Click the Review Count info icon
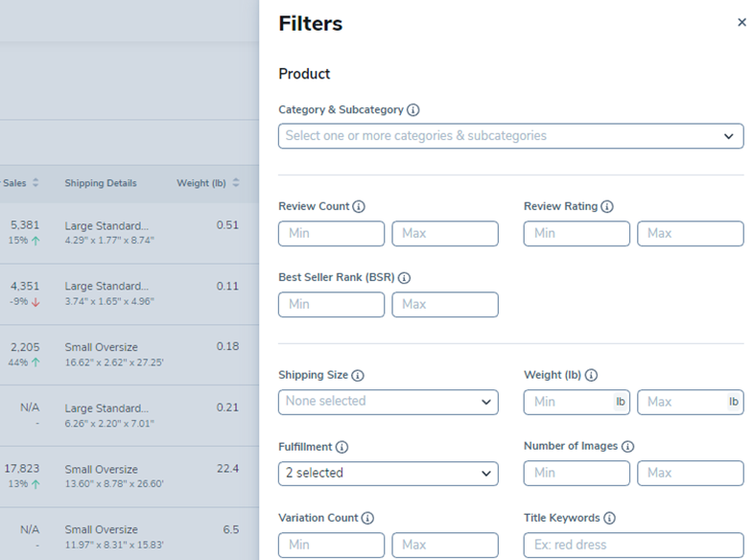 (x=359, y=206)
